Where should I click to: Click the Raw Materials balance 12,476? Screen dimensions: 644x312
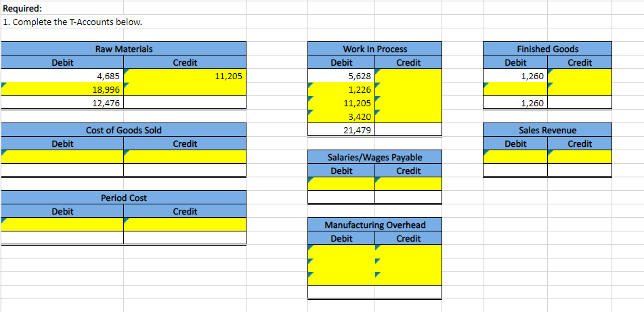point(62,103)
